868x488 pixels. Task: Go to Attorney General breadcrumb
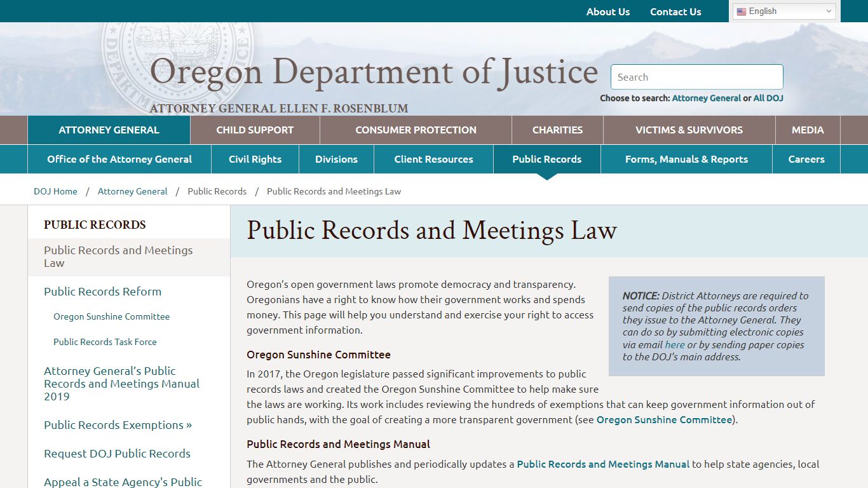[x=132, y=191]
